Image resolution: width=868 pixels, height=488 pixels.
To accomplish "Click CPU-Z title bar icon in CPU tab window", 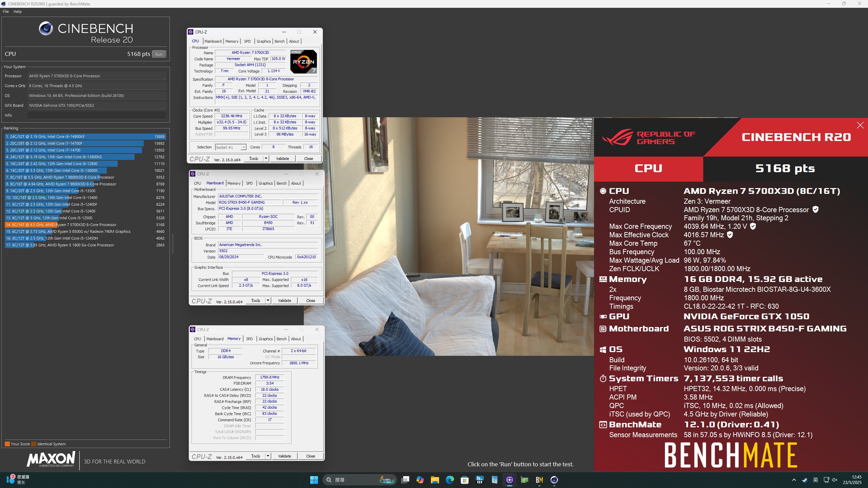I will (x=191, y=32).
